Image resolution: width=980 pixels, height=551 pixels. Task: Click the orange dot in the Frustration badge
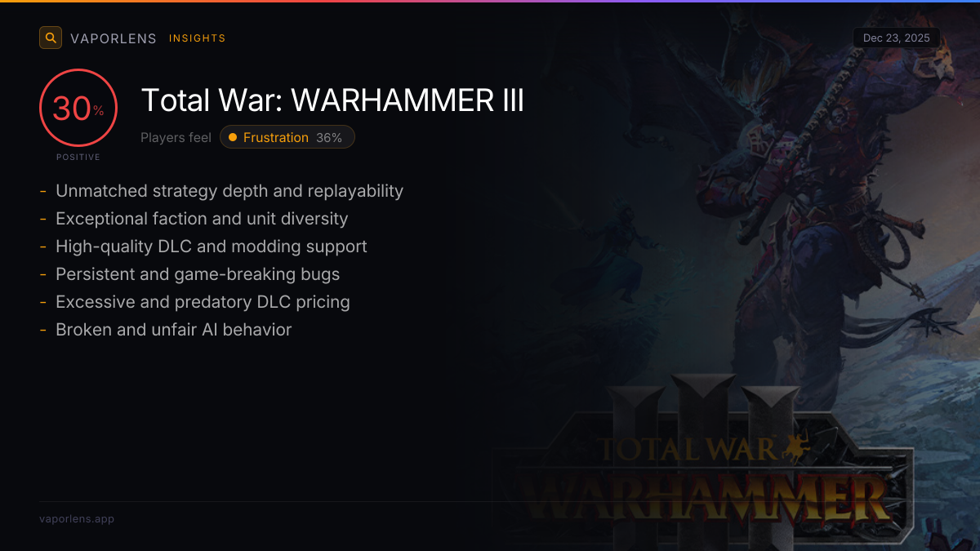(233, 137)
